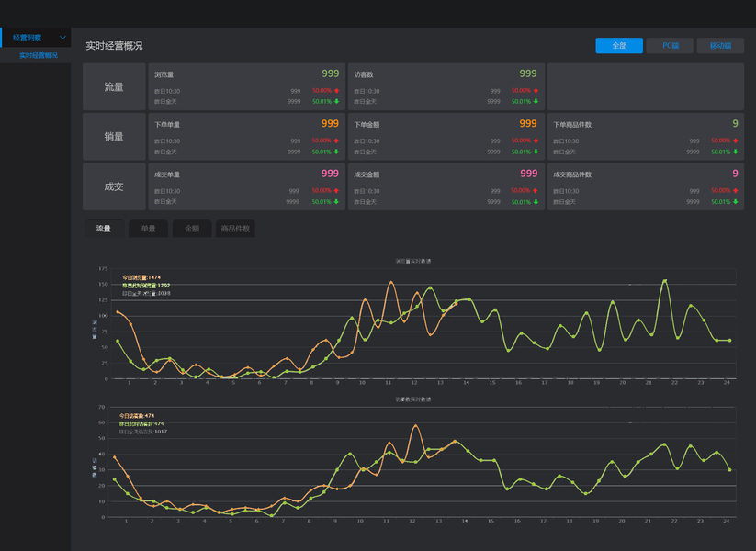Click the 成交商品件数 card title

pyautogui.click(x=572, y=174)
